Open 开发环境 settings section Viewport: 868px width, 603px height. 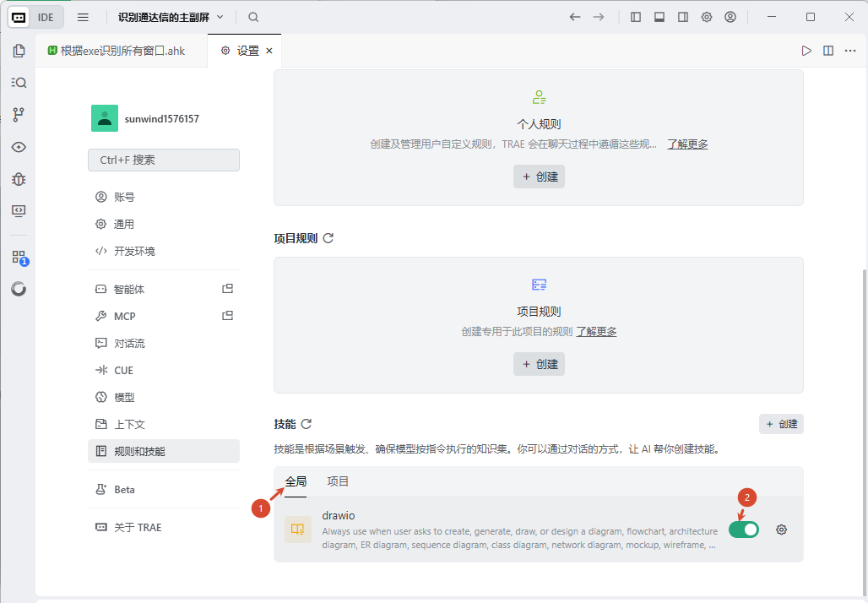(164, 252)
